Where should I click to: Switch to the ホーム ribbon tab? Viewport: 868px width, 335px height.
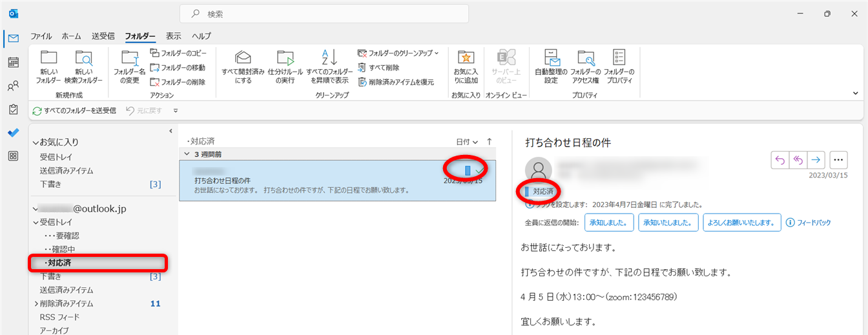click(71, 36)
